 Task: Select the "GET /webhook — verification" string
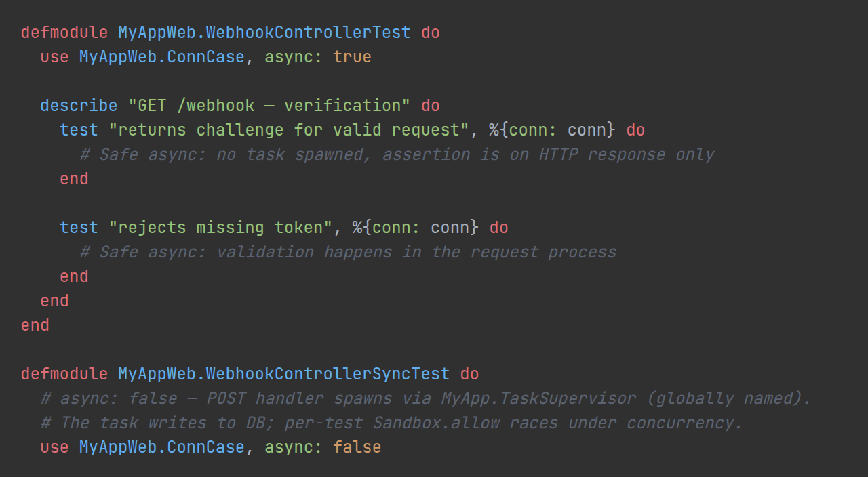coord(269,106)
